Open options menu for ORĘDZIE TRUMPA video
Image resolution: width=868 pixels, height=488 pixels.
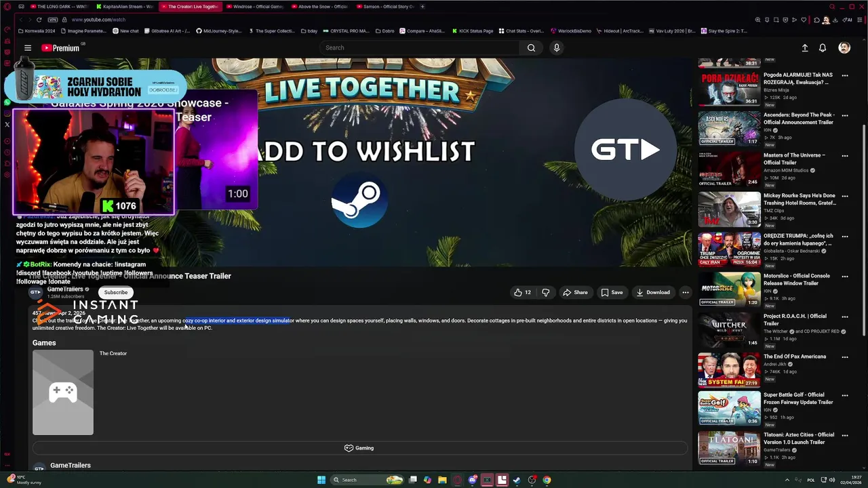845,237
